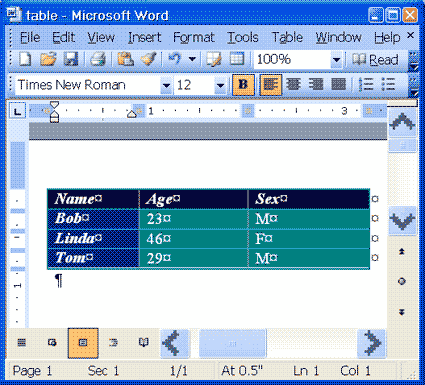Insert a table using the grid icon
This screenshot has height=385, width=425.
pos(237,59)
